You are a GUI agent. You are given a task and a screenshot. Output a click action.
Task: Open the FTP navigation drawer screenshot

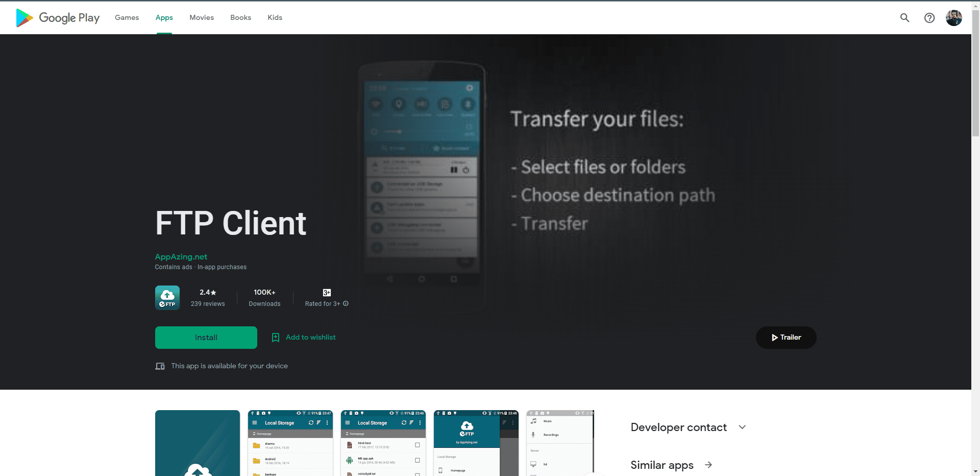pyautogui.click(x=476, y=443)
